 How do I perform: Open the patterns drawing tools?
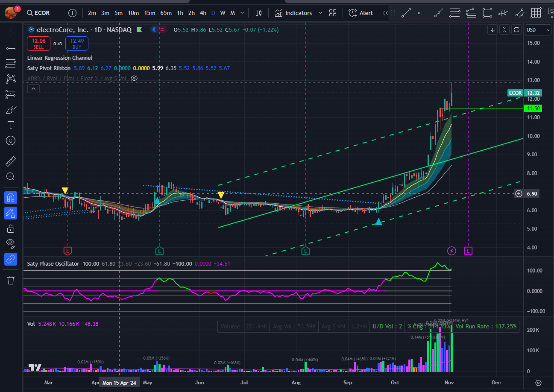pos(11,79)
